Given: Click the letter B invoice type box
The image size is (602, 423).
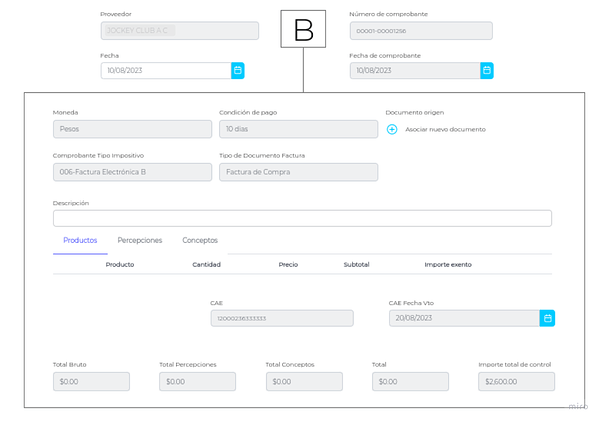Looking at the screenshot, I should [x=303, y=30].
